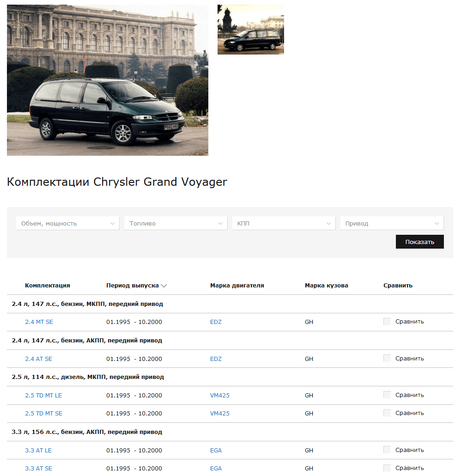Open VM425 engine link in 2.5 TD MT SE row
This screenshot has width=461, height=476.
pos(220,414)
